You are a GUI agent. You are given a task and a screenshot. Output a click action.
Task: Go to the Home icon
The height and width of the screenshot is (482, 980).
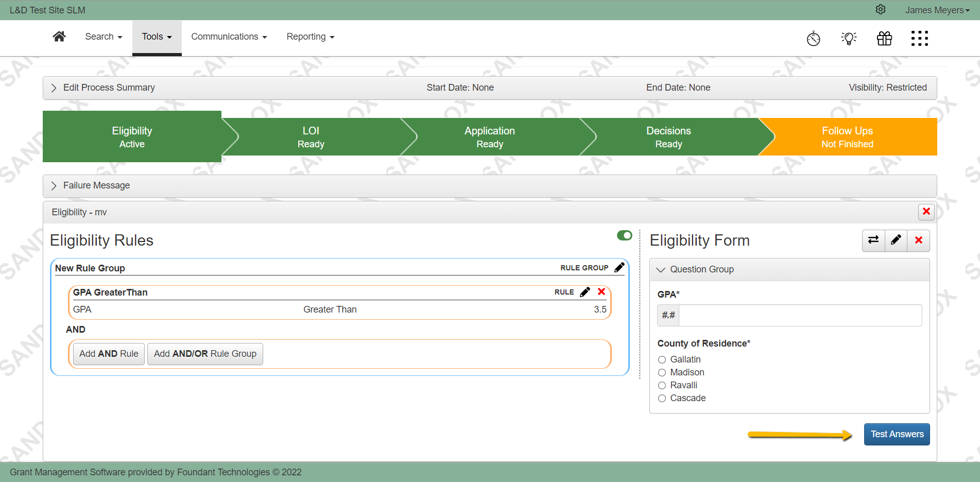pos(59,36)
